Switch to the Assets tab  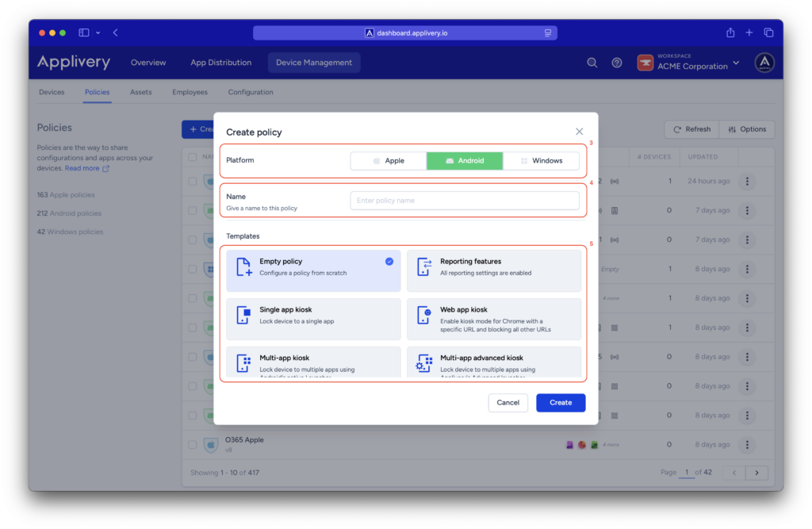pos(140,92)
